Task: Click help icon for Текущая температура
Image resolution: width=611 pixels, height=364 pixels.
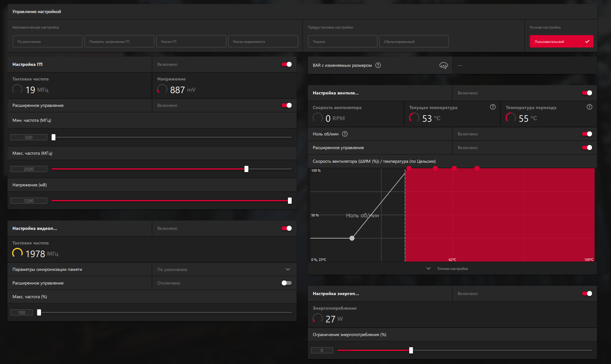Action: 493,107
